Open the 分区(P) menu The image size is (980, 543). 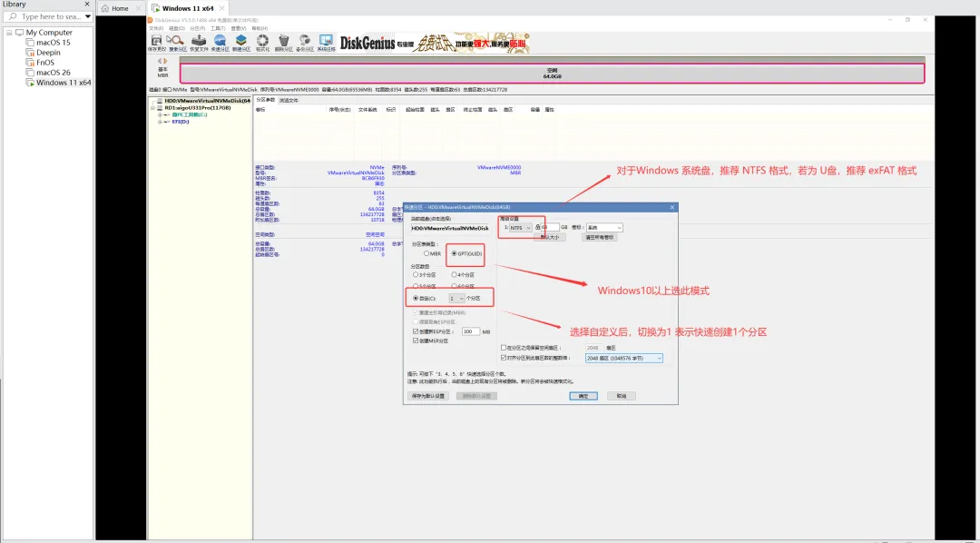tap(197, 28)
